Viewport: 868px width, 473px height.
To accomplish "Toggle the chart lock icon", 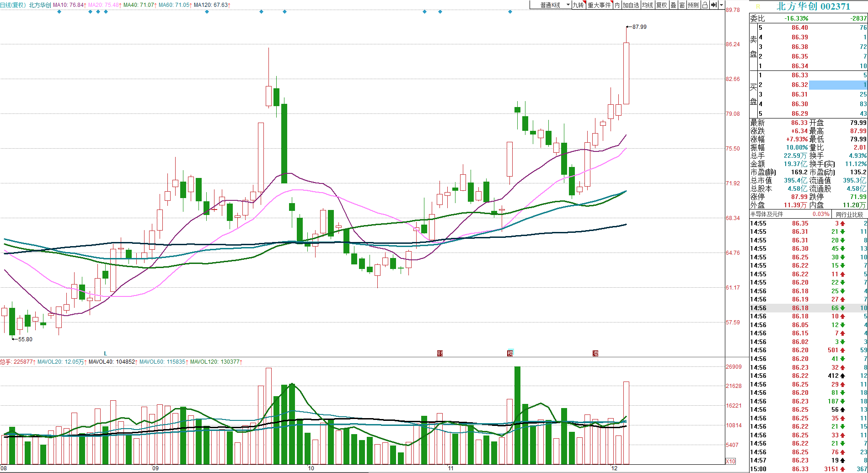I will [x=705, y=5].
